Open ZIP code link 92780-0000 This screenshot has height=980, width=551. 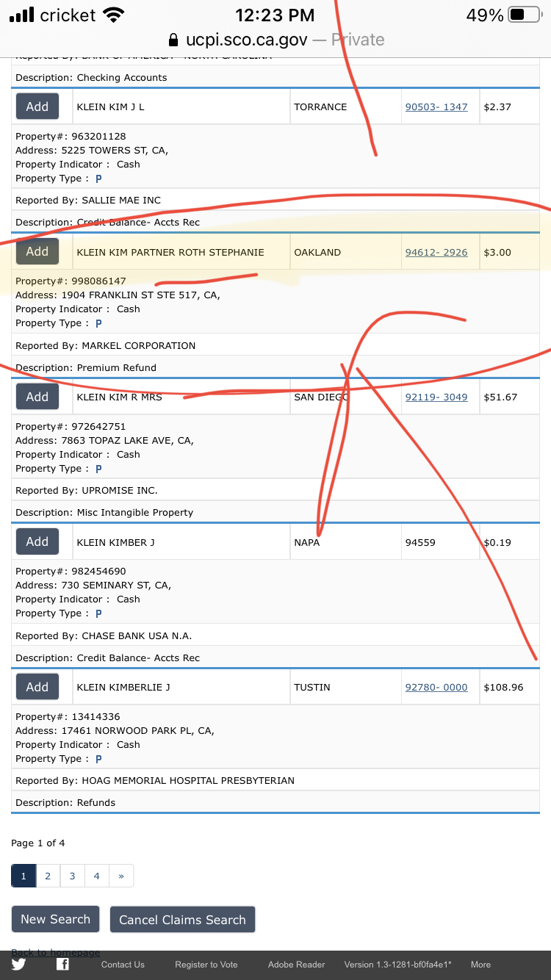point(436,688)
